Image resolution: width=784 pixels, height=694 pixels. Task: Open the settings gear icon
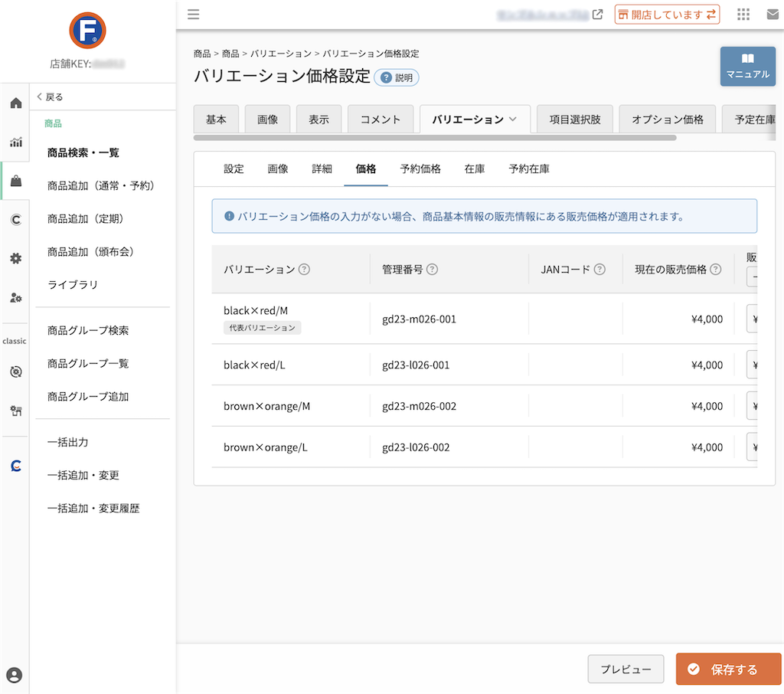16,259
